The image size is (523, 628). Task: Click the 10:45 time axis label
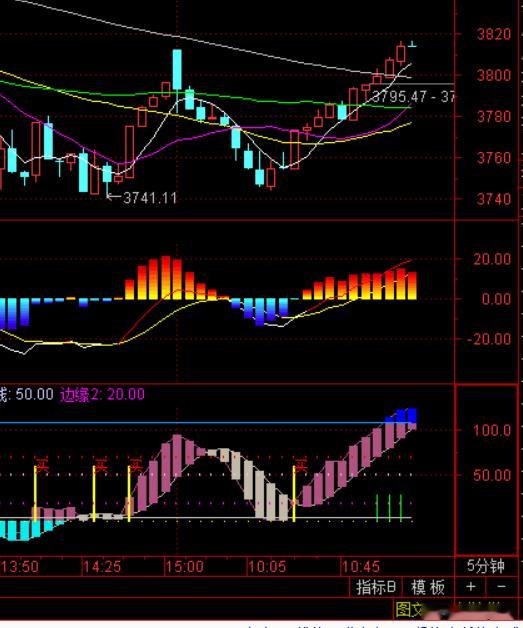click(x=360, y=567)
